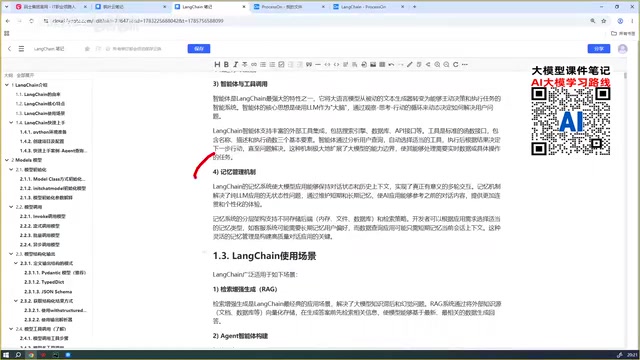Zoom in the editor view

[437, 64]
